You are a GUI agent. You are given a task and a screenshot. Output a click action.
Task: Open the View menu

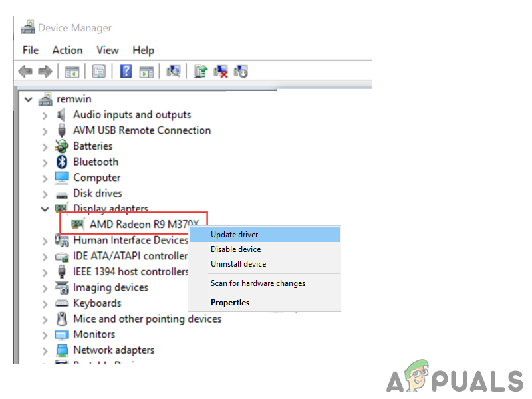108,51
